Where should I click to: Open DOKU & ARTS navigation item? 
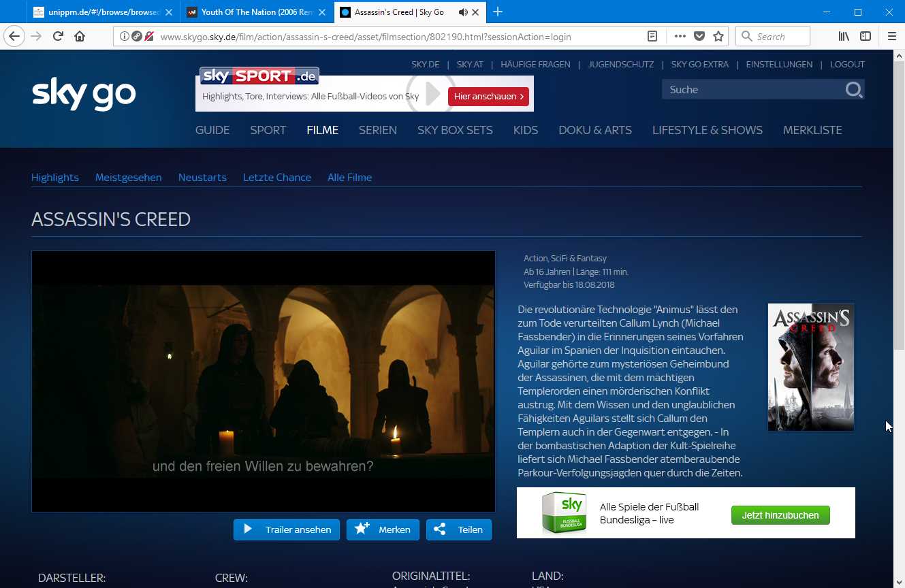tap(595, 130)
